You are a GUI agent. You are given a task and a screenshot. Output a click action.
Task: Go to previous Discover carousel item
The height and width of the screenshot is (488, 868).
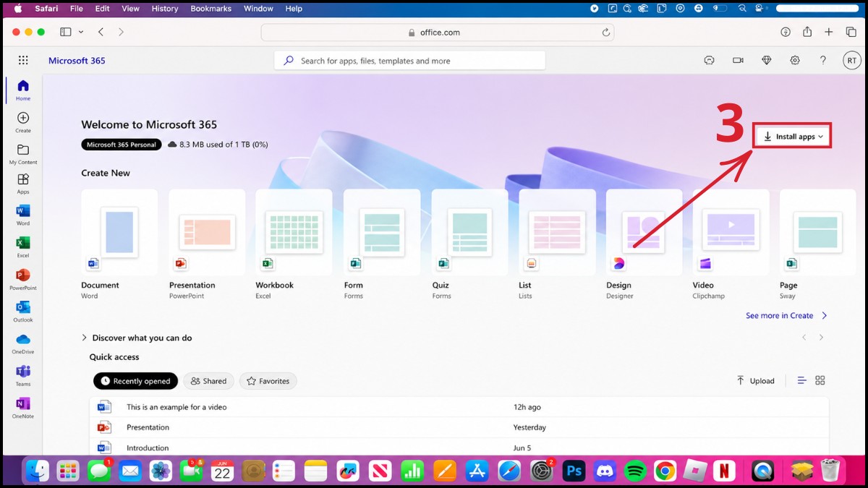coord(804,338)
